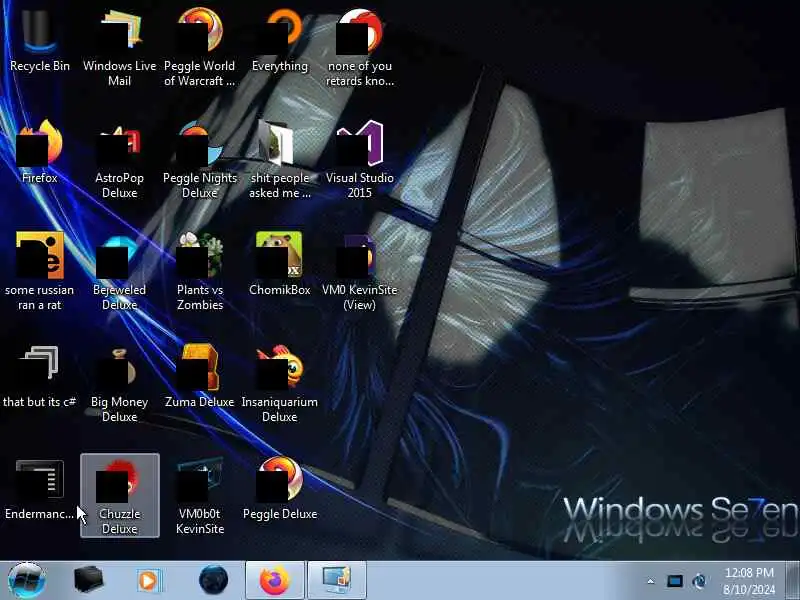The width and height of the screenshot is (800, 600).
Task: Select 'some russian ran a rat' icon
Action: (39, 271)
